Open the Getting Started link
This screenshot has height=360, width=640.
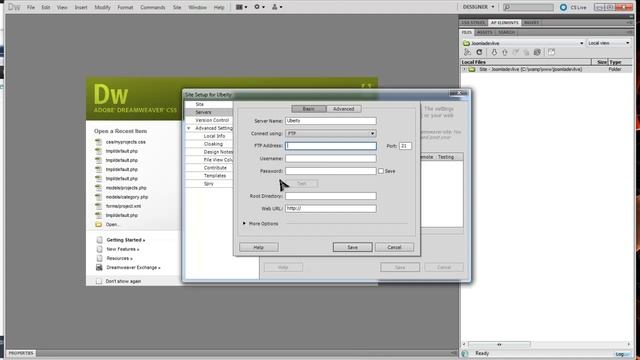pos(126,240)
